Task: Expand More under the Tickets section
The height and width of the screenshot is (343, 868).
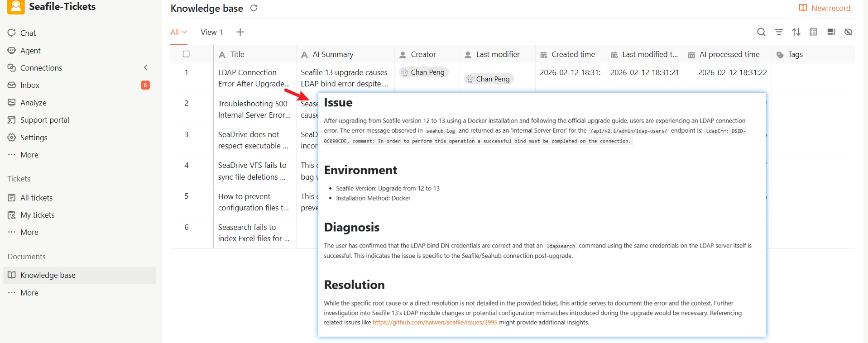Action: coord(29,232)
